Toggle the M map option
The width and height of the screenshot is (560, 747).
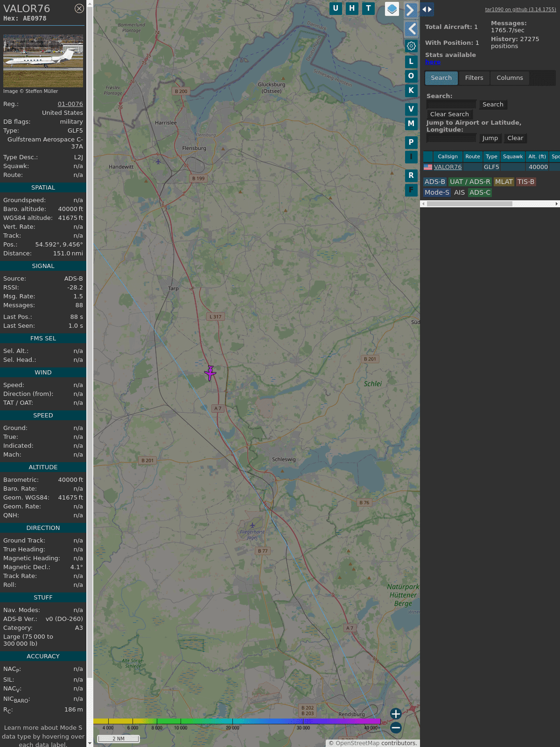click(x=411, y=124)
